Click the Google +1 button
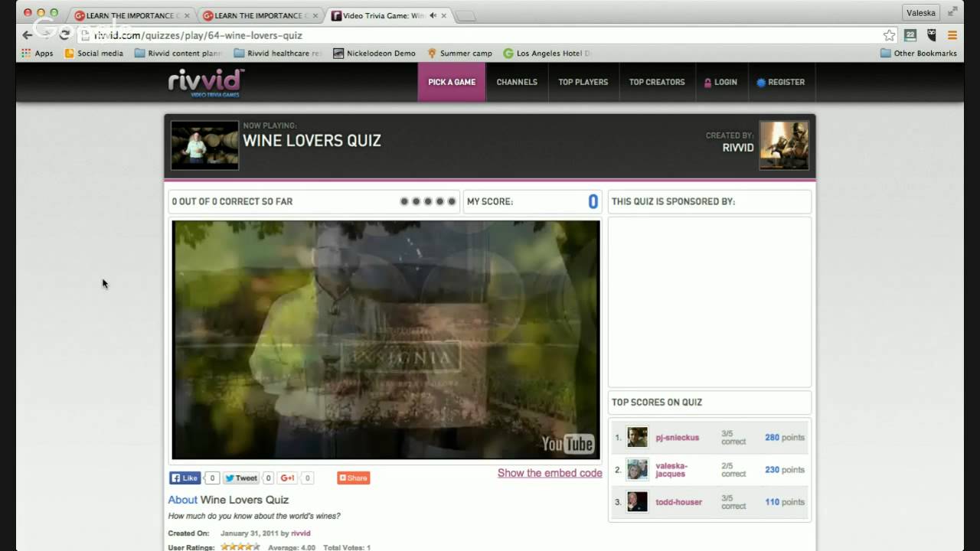980x551 pixels. pos(287,478)
